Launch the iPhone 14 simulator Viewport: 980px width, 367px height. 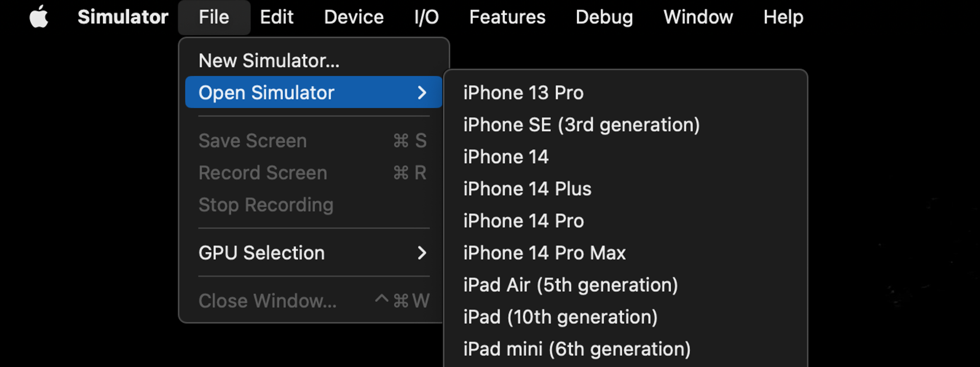click(x=626, y=157)
